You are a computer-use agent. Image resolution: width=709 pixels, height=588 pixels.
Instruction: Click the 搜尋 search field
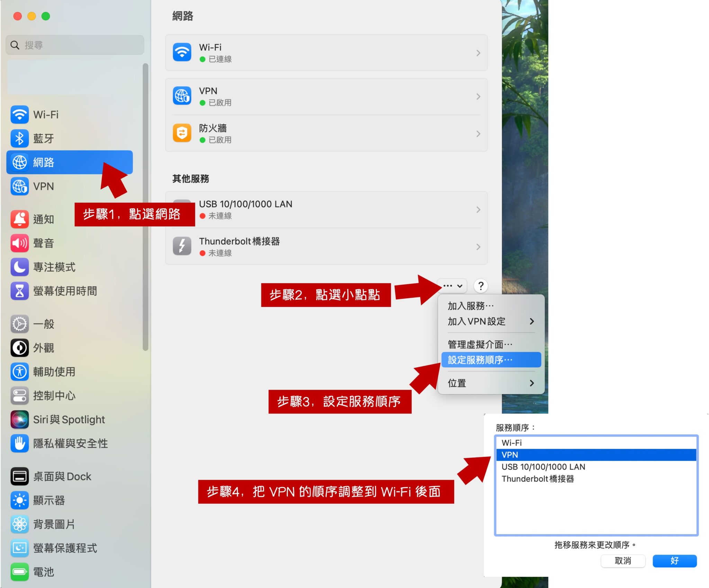pos(75,45)
